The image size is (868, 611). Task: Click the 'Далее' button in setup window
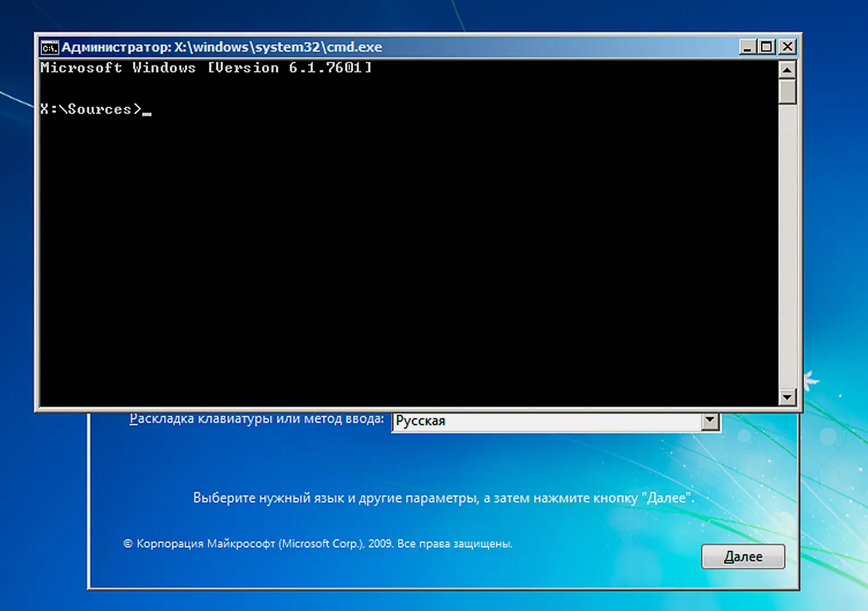(743, 556)
